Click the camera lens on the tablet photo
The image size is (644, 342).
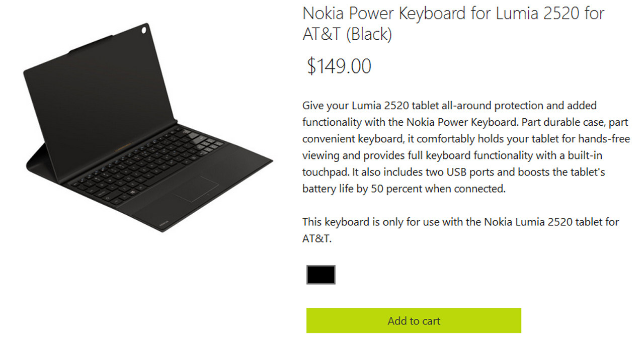coord(145,31)
